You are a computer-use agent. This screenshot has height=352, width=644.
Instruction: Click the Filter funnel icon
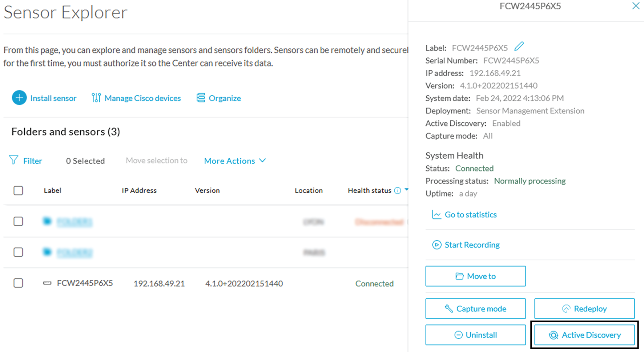point(13,160)
